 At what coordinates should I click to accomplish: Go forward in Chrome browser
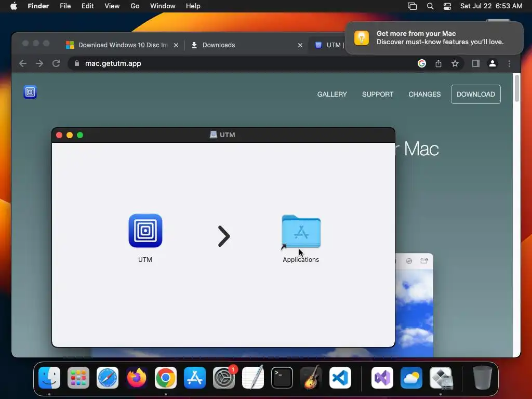tap(39, 63)
